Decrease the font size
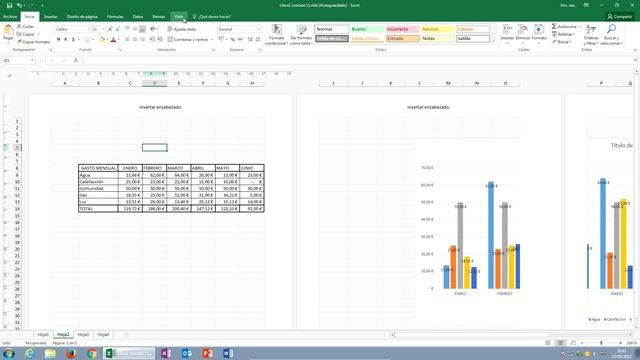 pyautogui.click(x=118, y=29)
